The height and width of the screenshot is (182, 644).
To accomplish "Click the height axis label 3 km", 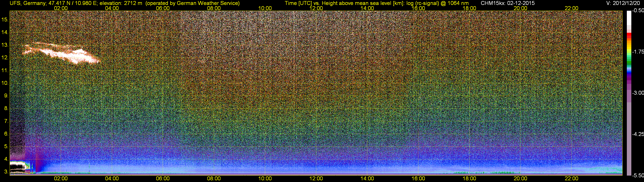I will [6, 172].
